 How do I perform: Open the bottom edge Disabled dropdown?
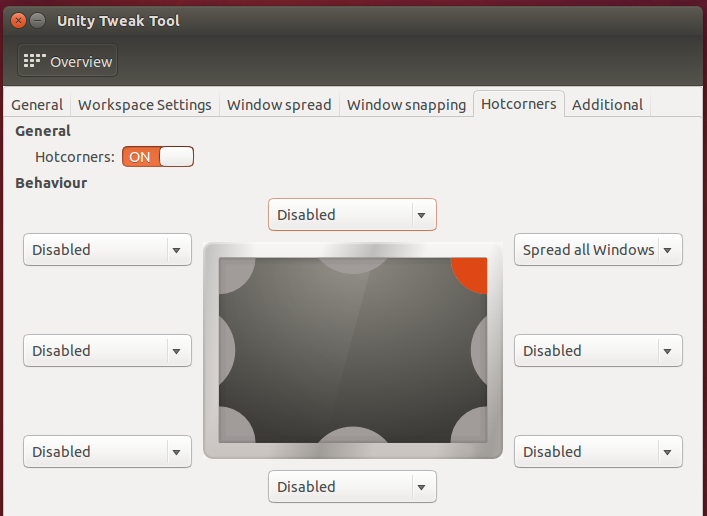(352, 487)
